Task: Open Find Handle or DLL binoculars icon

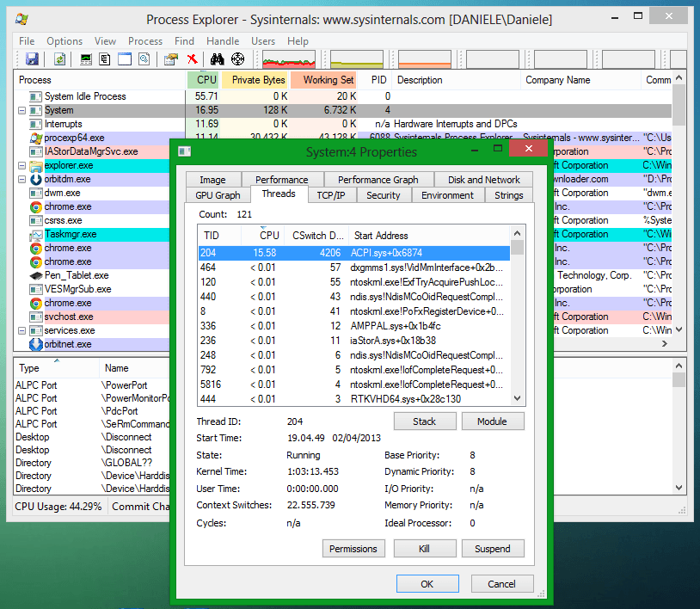Action: click(x=217, y=58)
